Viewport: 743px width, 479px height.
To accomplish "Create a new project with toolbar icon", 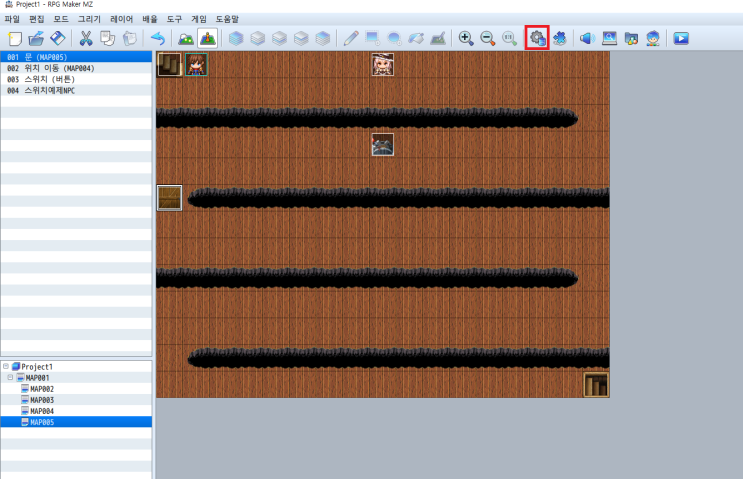I will (x=15, y=38).
